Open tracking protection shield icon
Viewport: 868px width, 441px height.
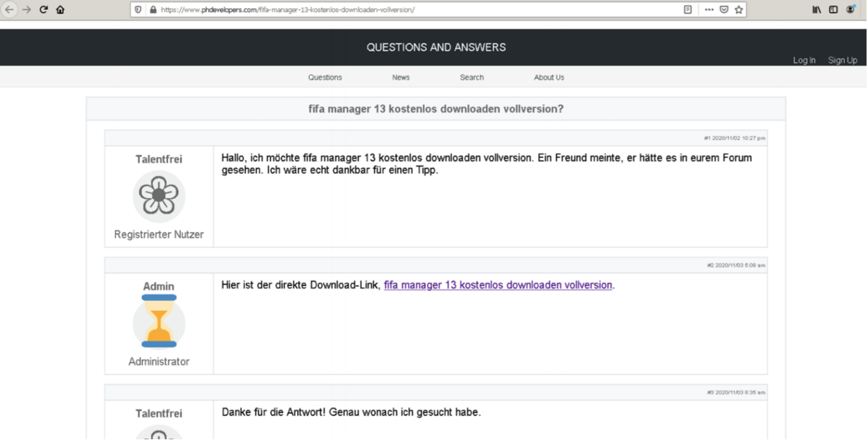pos(138,10)
